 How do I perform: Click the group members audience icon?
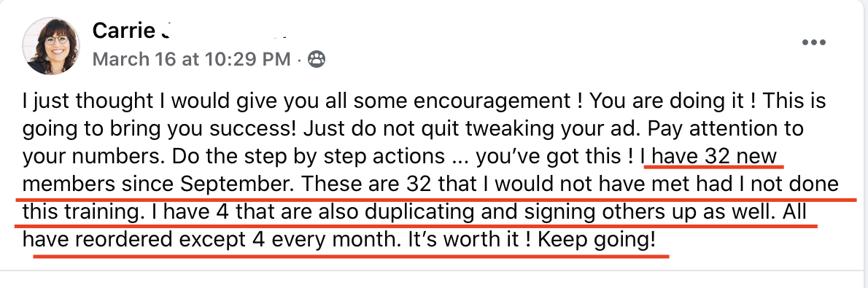[317, 59]
